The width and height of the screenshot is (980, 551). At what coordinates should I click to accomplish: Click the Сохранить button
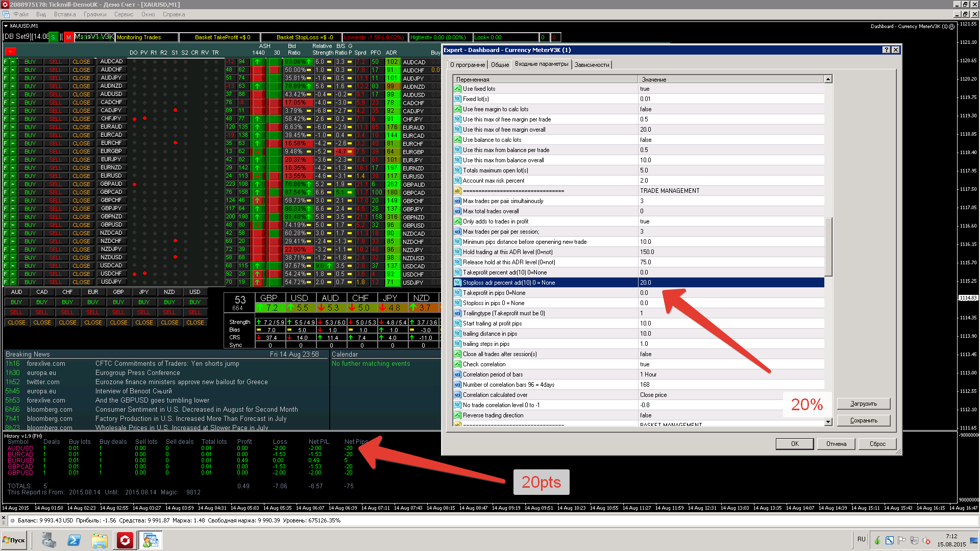coord(864,420)
